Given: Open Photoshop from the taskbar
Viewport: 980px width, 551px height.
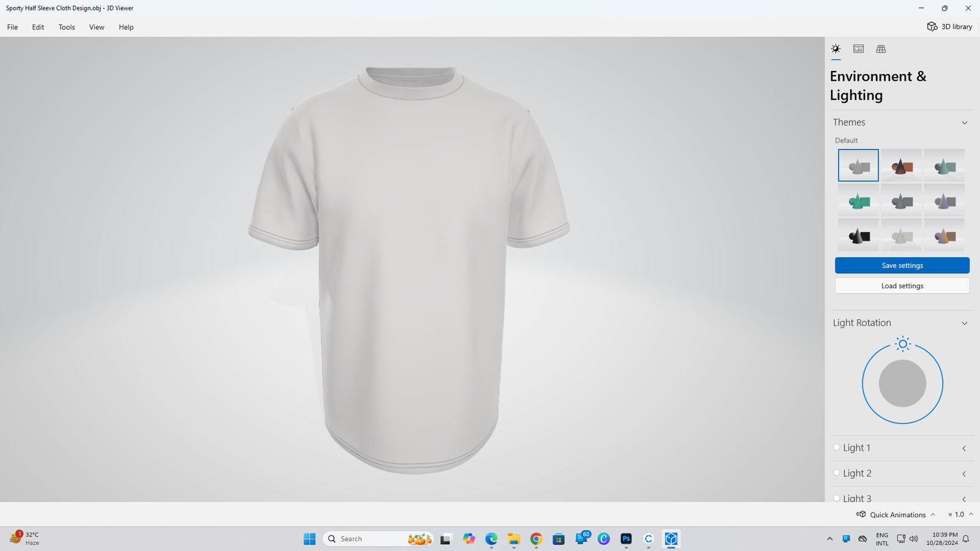Looking at the screenshot, I should pyautogui.click(x=626, y=539).
